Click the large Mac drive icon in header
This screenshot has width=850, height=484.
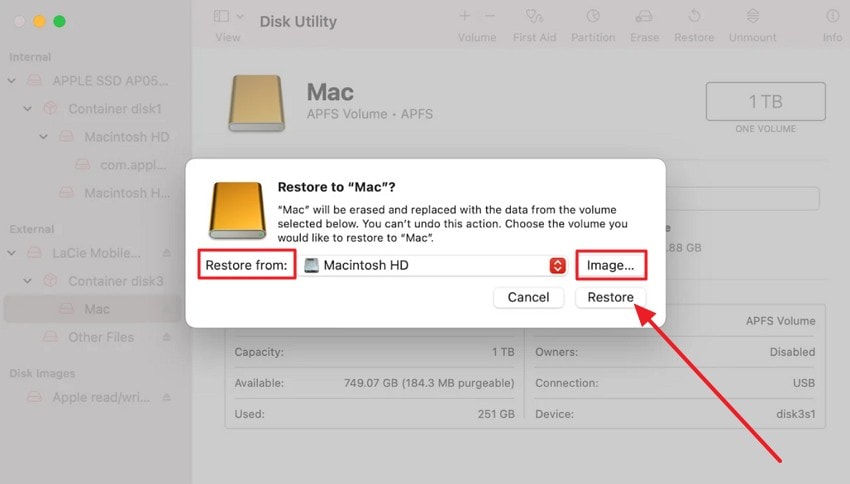coord(256,103)
